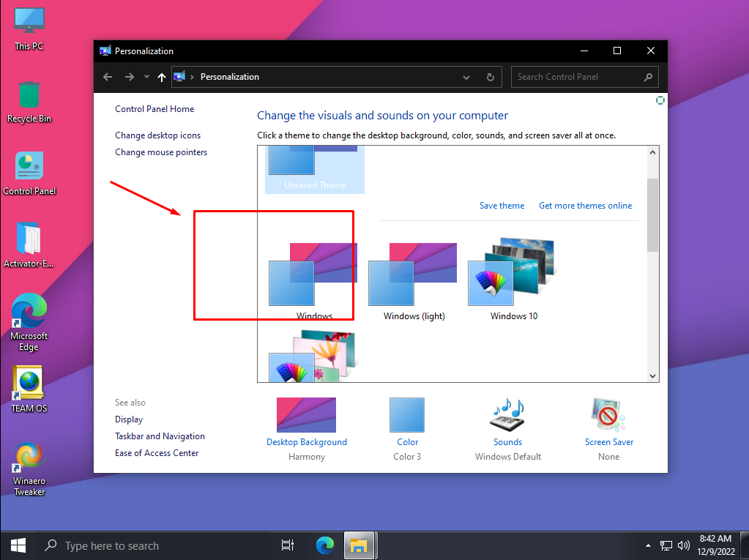Open Control Panel desktop shortcut

tap(29, 173)
